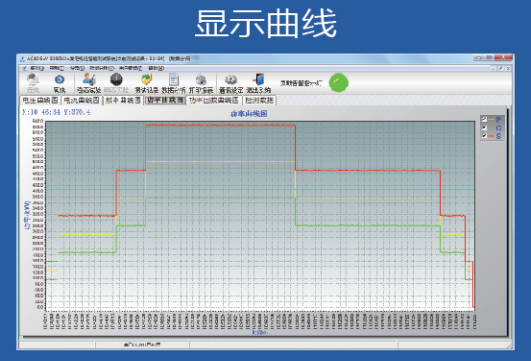531x361 pixels.
Task: Click the green round status indicator
Action: pos(339,82)
